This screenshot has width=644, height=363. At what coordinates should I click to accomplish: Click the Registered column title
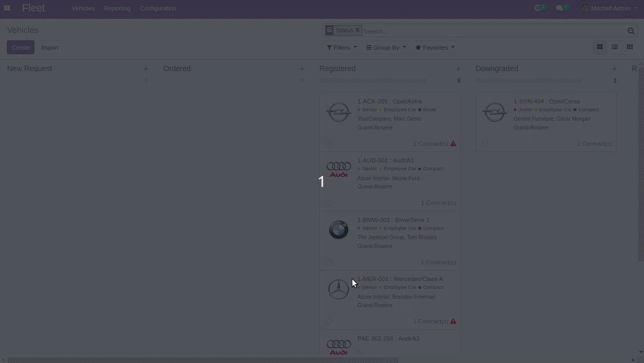(338, 68)
